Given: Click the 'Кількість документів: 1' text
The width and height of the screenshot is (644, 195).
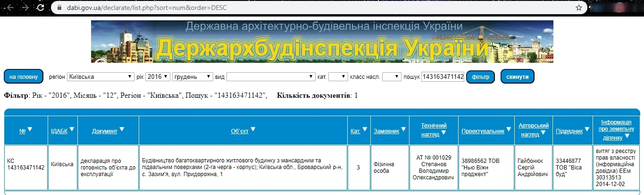Looking at the screenshot, I should click(318, 95).
